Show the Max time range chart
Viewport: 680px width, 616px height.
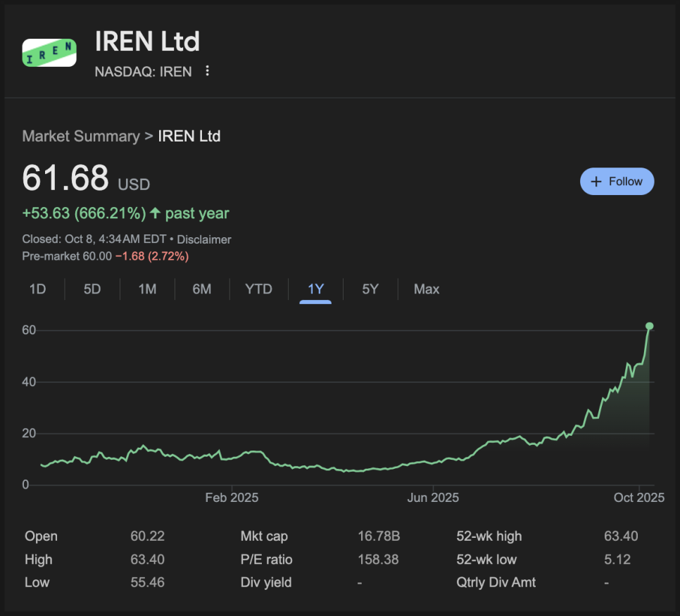coord(427,289)
